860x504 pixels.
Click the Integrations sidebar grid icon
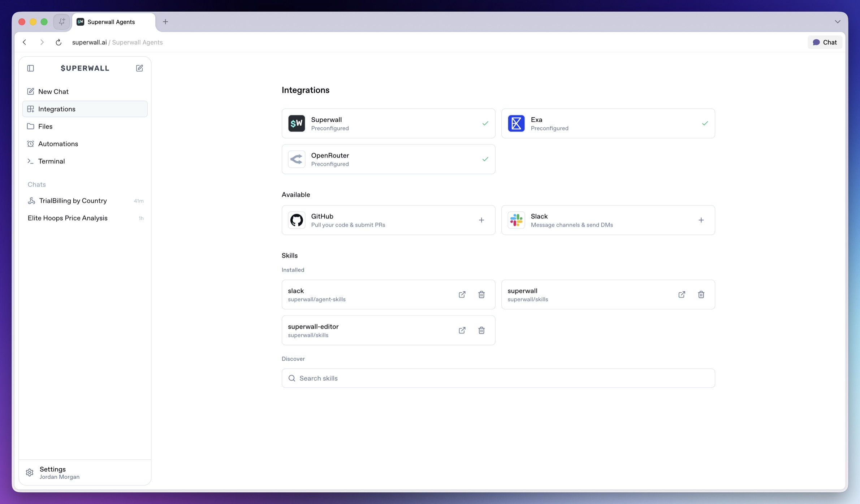(x=30, y=109)
